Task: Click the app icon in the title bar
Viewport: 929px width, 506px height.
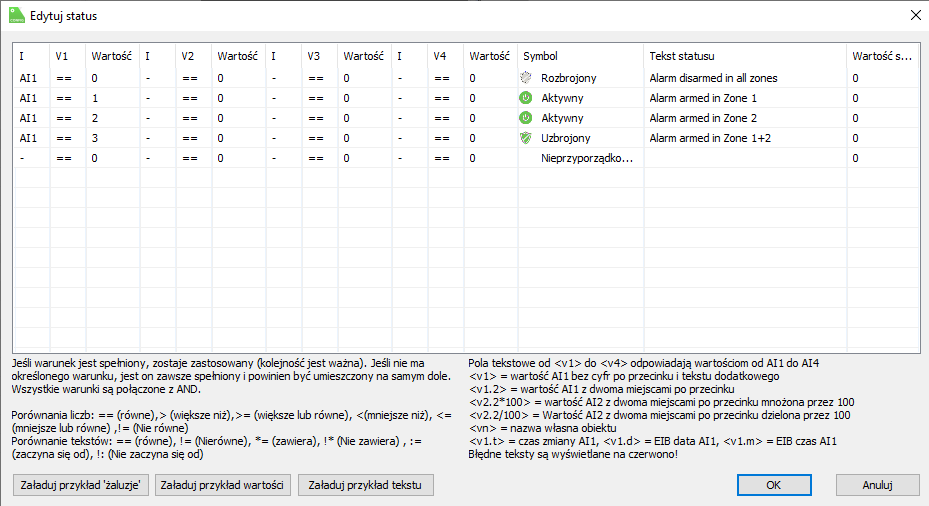Action: point(16,16)
